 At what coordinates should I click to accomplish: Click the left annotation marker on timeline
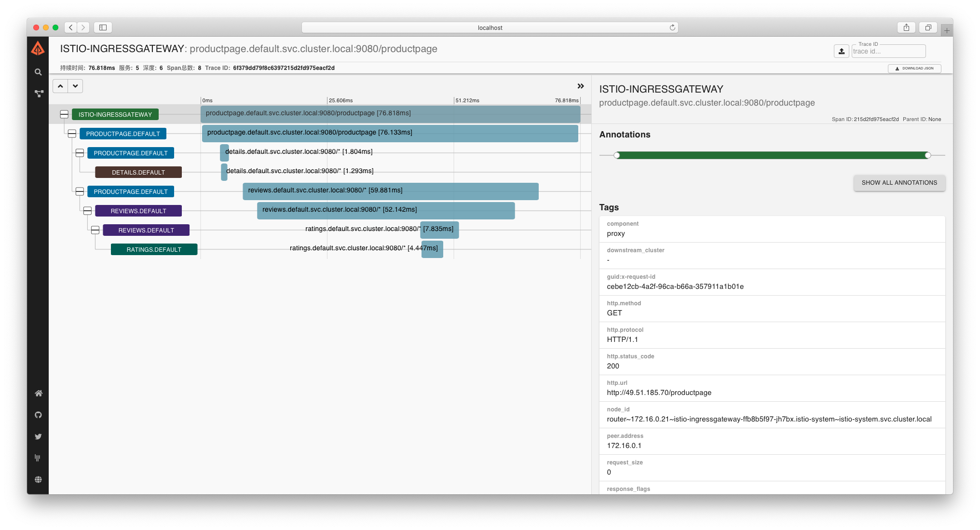pos(617,155)
